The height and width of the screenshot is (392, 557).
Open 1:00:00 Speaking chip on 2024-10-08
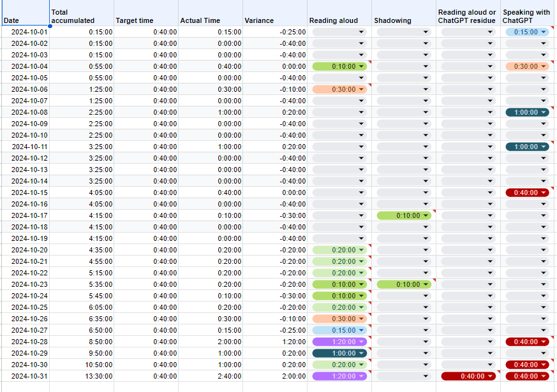(x=527, y=112)
